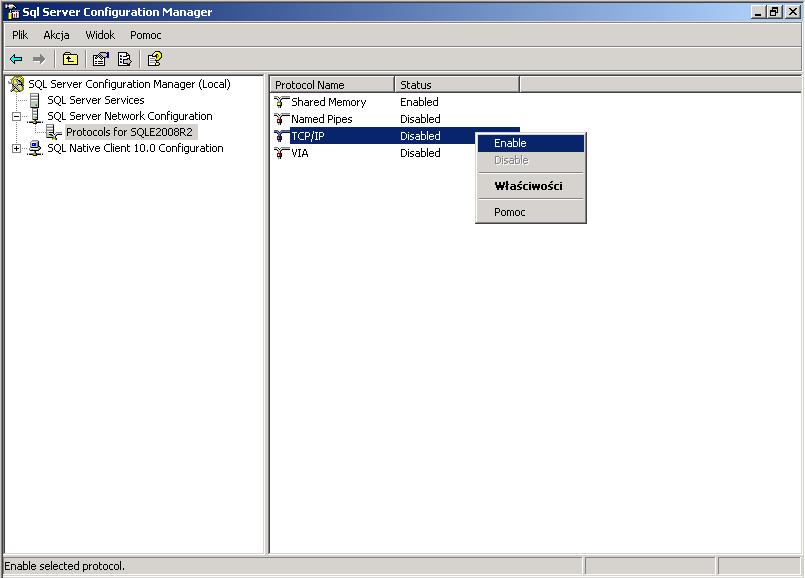This screenshot has height=578, width=805.
Task: Click the Forward arrow toolbar icon
Action: coord(39,60)
